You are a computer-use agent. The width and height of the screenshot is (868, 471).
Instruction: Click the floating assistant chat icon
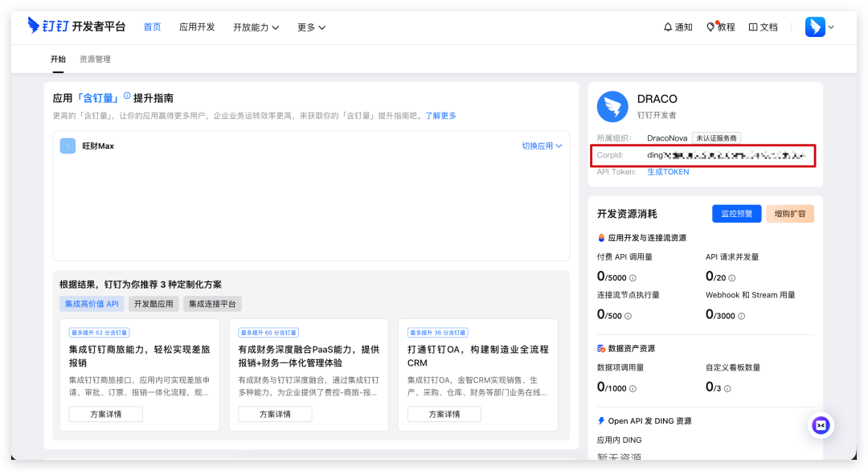(821, 425)
